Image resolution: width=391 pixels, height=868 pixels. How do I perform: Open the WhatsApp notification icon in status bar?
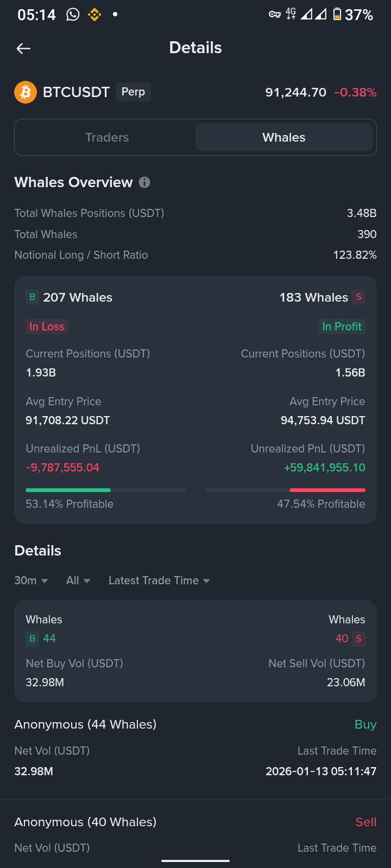tap(73, 15)
